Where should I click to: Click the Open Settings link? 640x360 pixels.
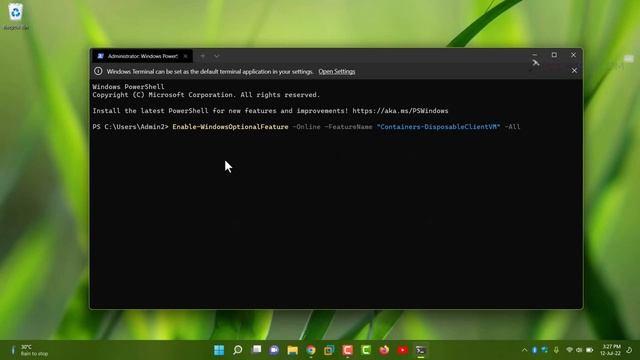tap(337, 71)
